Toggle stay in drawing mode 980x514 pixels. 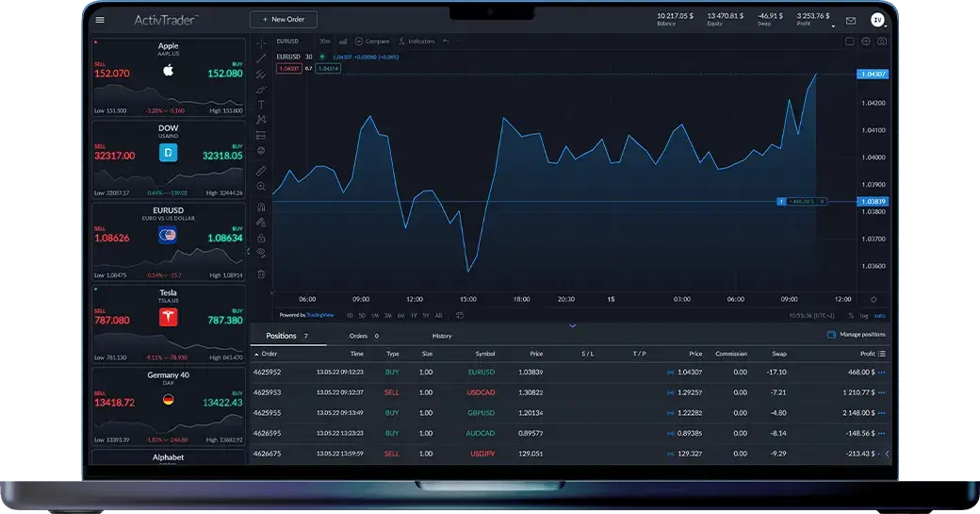click(x=261, y=223)
